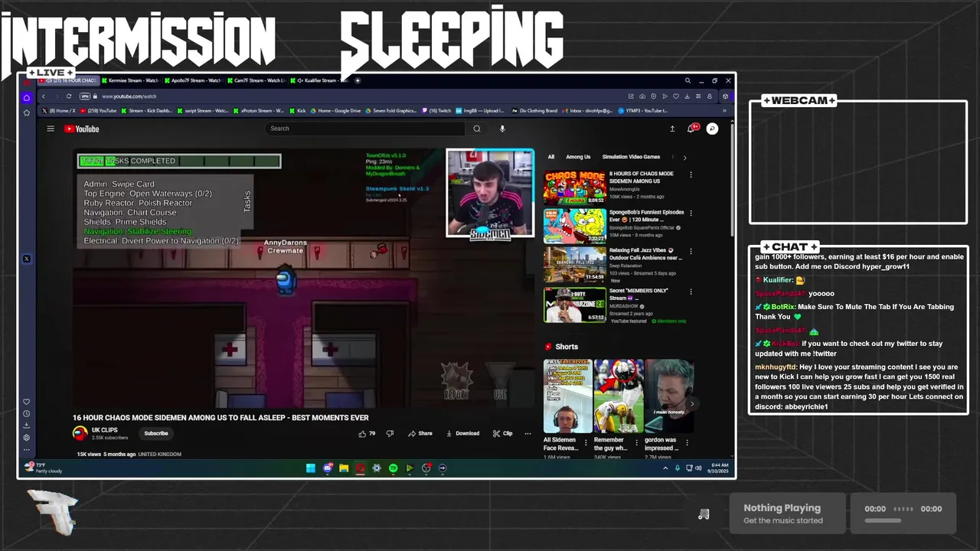Open options for gordon was impressed short
Screen dimensions: 980x551
pyautogui.click(x=687, y=442)
